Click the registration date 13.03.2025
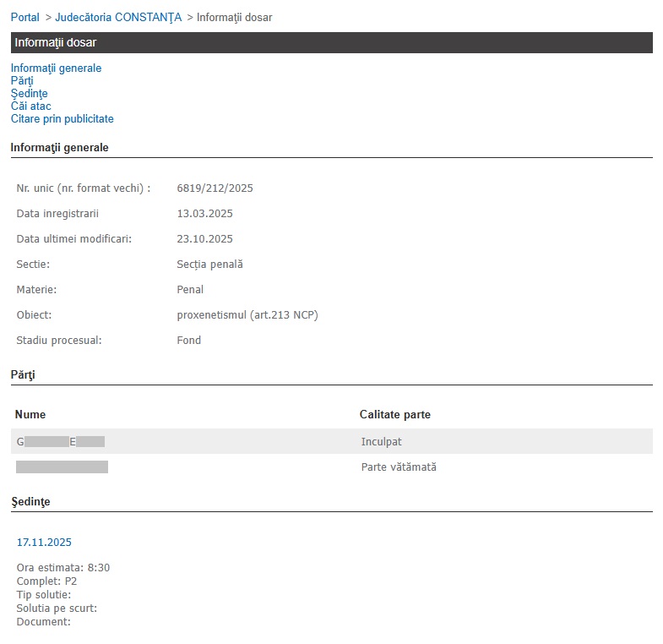Image resolution: width=663 pixels, height=644 pixels. point(204,213)
